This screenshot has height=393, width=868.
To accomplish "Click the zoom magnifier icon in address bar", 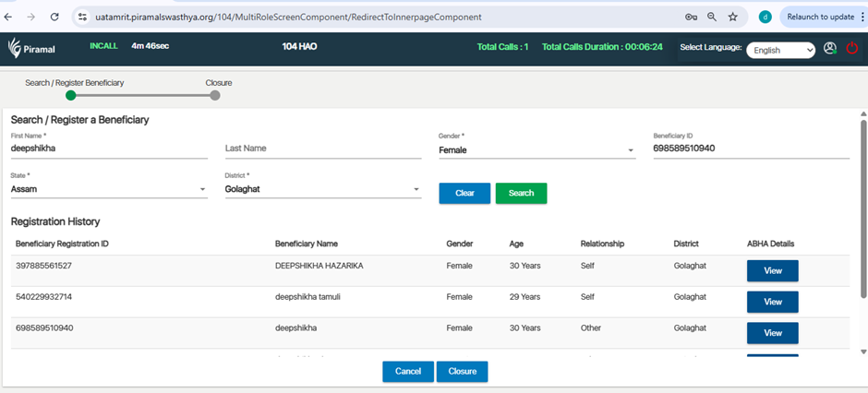I will pyautogui.click(x=712, y=17).
